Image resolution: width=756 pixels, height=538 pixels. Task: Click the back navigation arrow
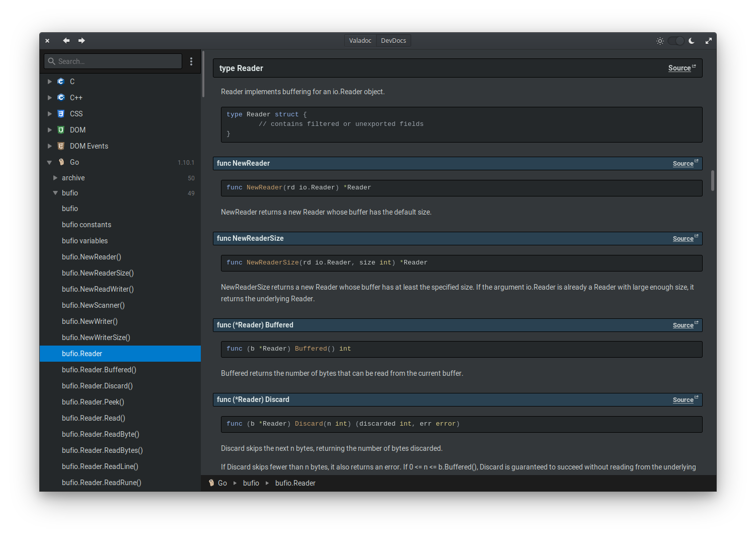click(x=66, y=41)
